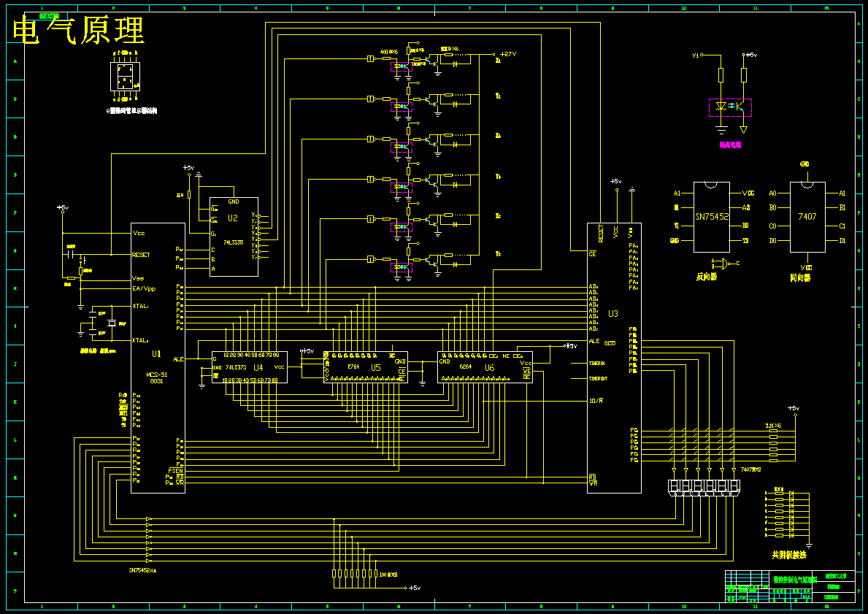This screenshot has width=868, height=614.
Task: Click the TIMEROUT pin label on U3
Action: coord(598,379)
